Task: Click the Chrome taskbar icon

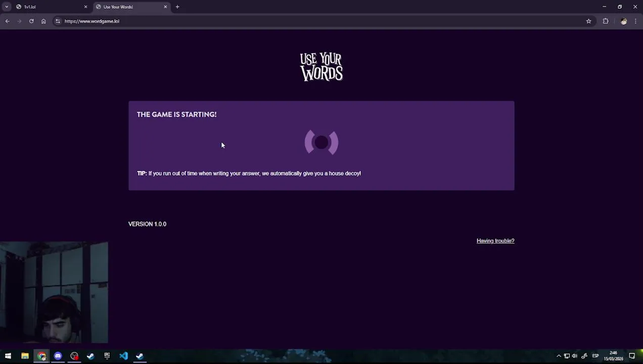Action: pyautogui.click(x=41, y=356)
